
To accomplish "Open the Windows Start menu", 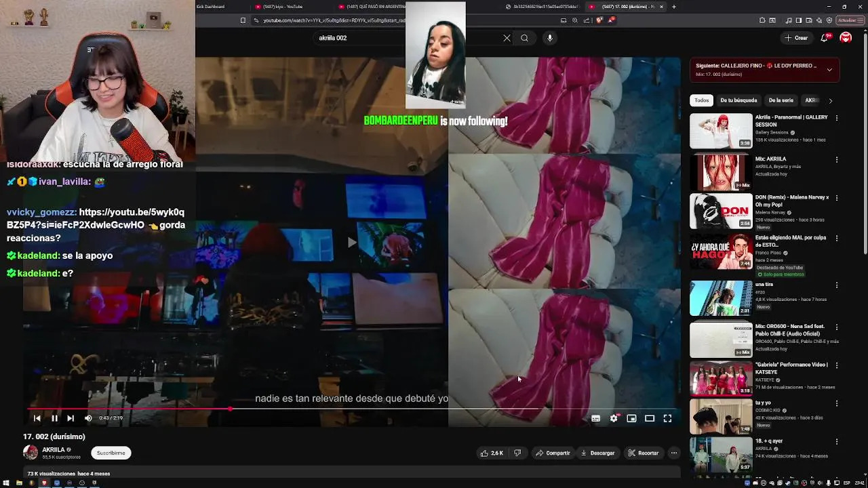I will [x=7, y=483].
